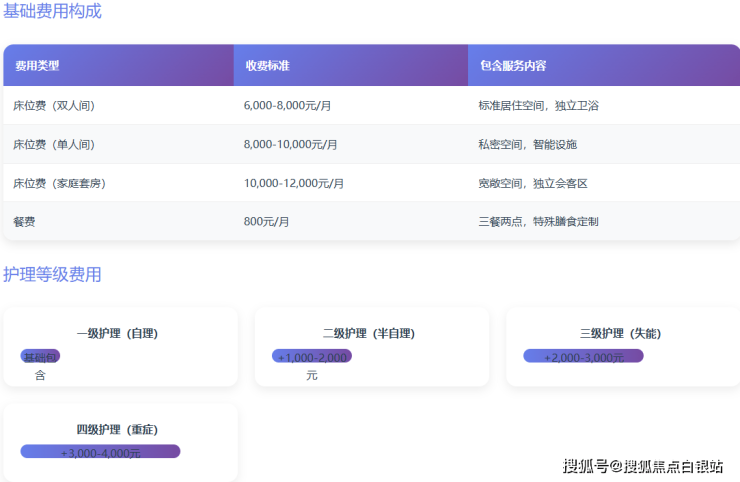Click the 床位费（家庭套房） row label
This screenshot has height=482, width=740.
click(x=59, y=183)
